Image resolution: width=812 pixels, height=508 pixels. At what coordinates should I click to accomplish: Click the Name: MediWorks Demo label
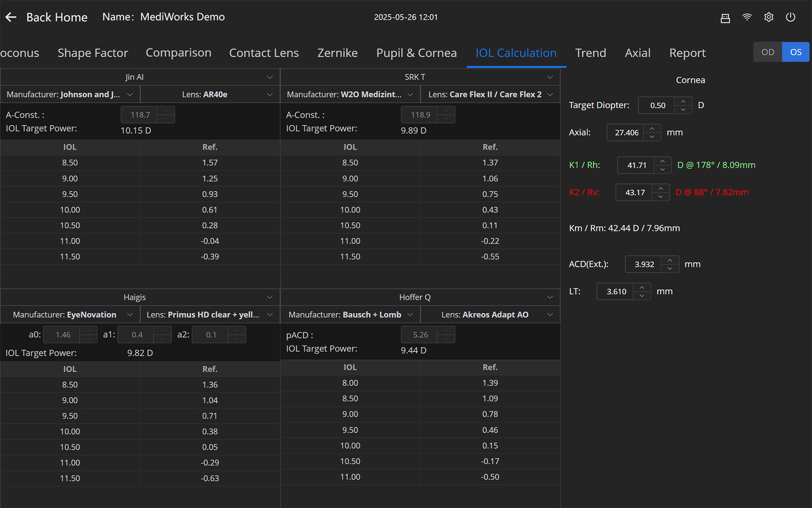[x=163, y=17]
